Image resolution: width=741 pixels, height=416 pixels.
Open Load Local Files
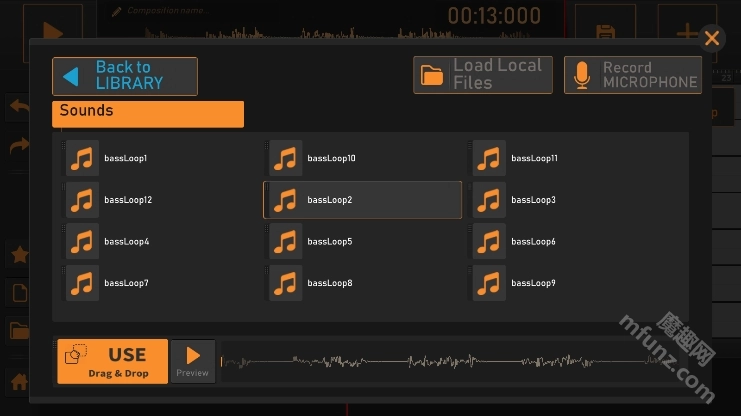click(483, 75)
